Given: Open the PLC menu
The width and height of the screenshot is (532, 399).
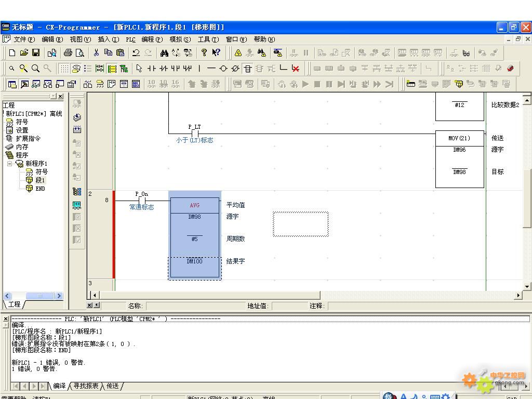Looking at the screenshot, I should (130, 39).
